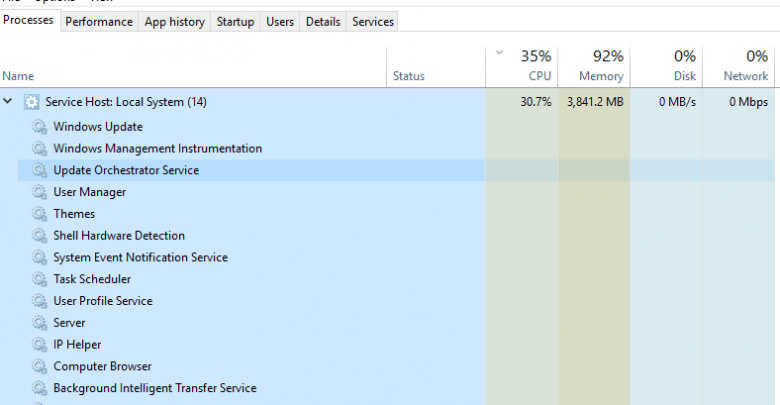This screenshot has width=780, height=405.
Task: Click the Task Scheduler service icon
Action: (x=40, y=279)
